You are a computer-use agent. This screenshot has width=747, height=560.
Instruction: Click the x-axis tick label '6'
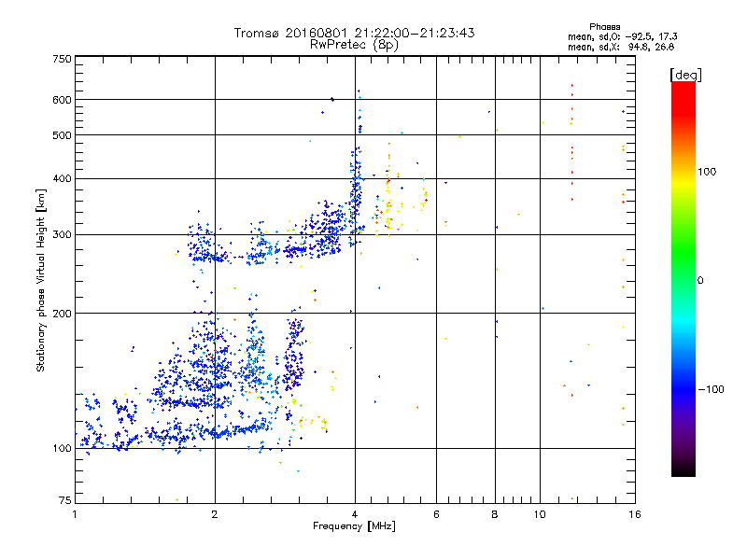click(436, 514)
